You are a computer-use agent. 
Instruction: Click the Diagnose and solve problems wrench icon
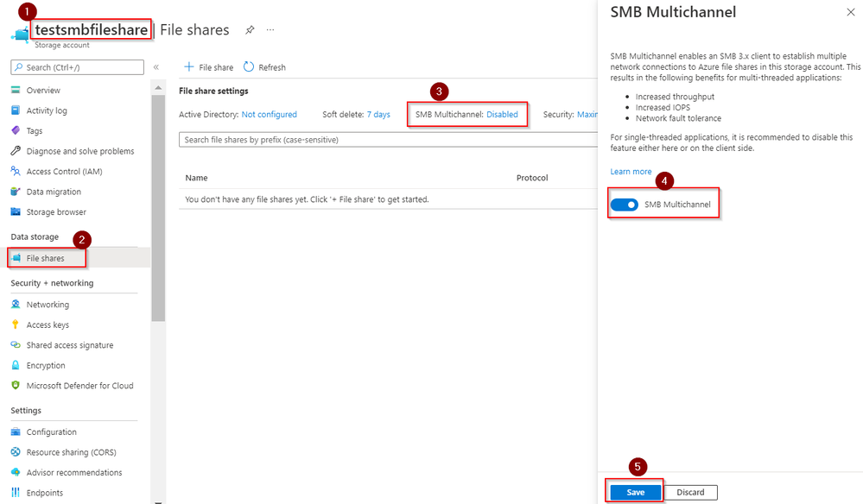tap(16, 151)
